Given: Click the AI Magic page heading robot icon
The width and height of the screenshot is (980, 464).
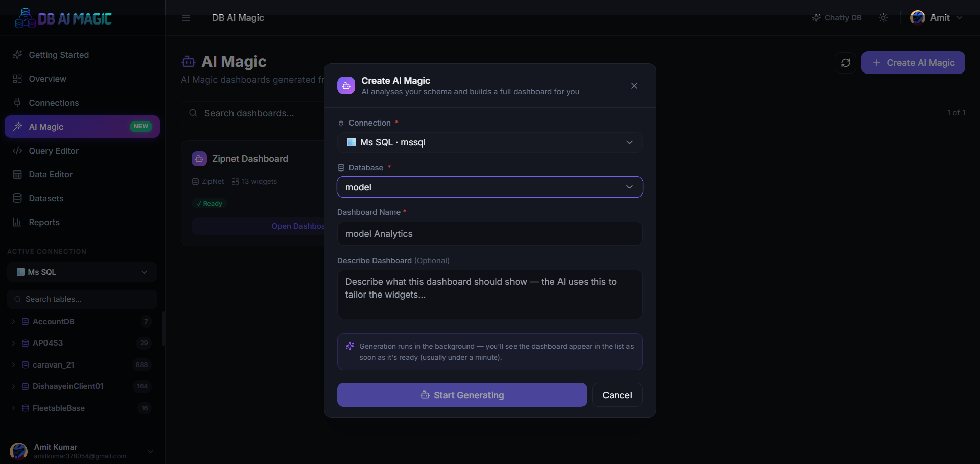Looking at the screenshot, I should (189, 62).
